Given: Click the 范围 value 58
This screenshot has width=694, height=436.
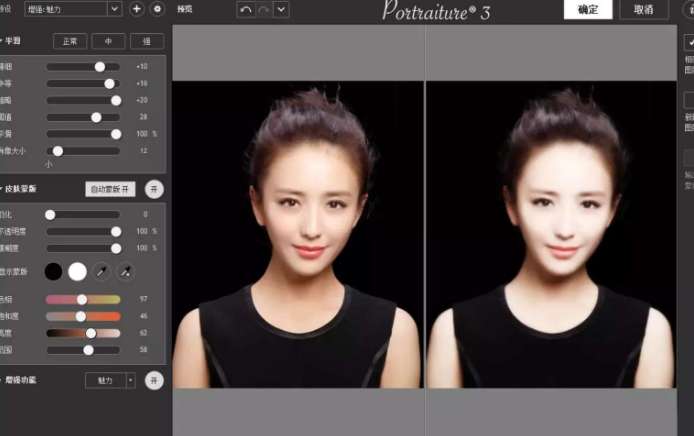Looking at the screenshot, I should (x=143, y=350).
